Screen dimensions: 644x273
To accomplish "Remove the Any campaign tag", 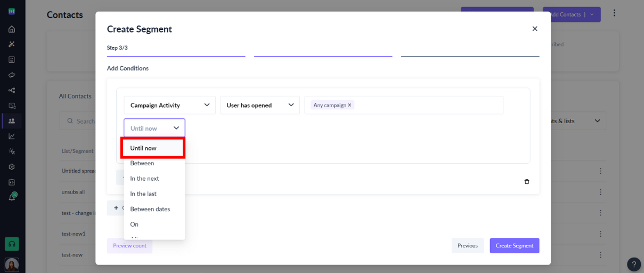I will click(349, 105).
